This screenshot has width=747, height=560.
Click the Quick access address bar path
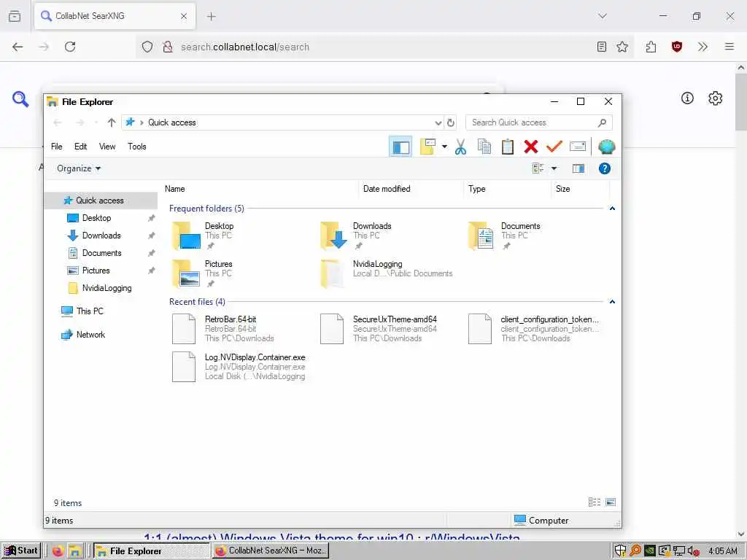[171, 122]
